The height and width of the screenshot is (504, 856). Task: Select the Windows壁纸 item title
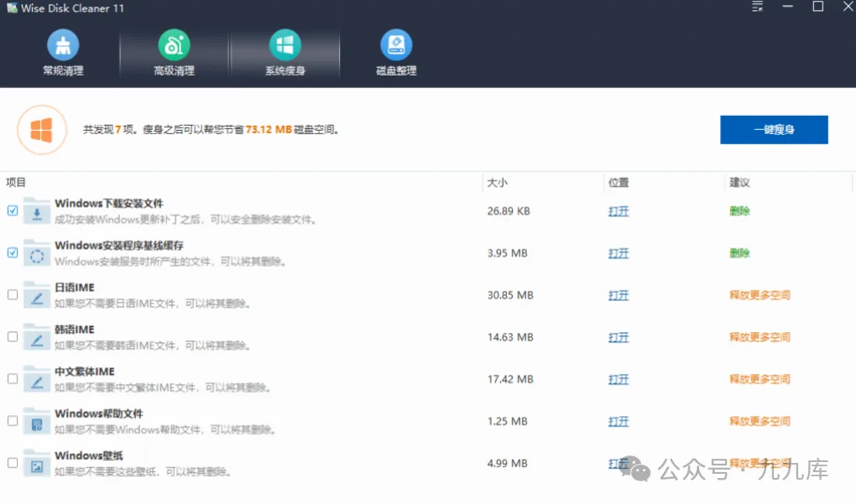coord(89,455)
